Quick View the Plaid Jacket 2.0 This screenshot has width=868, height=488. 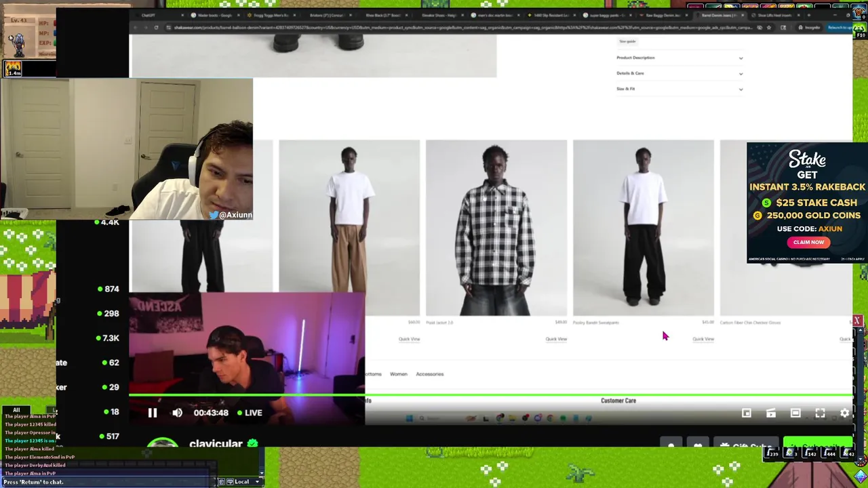556,339
